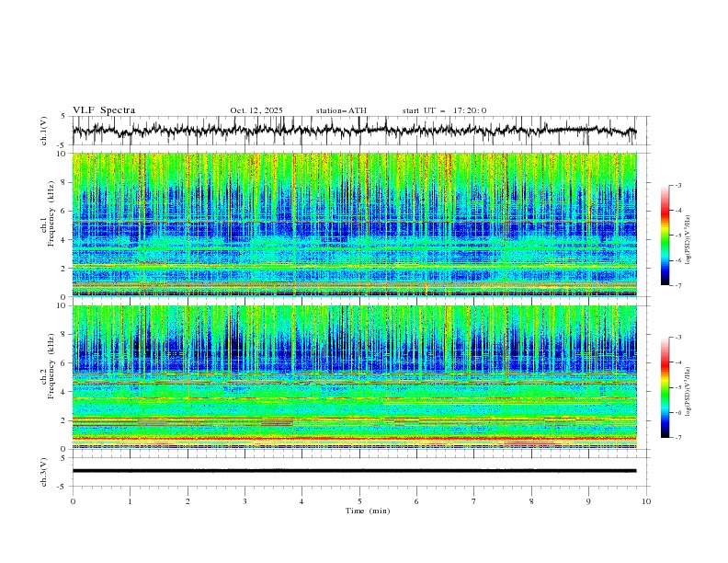728x563 pixels.
Task: Click the ch.1 spectrogram colorbar
Action: coord(665,236)
